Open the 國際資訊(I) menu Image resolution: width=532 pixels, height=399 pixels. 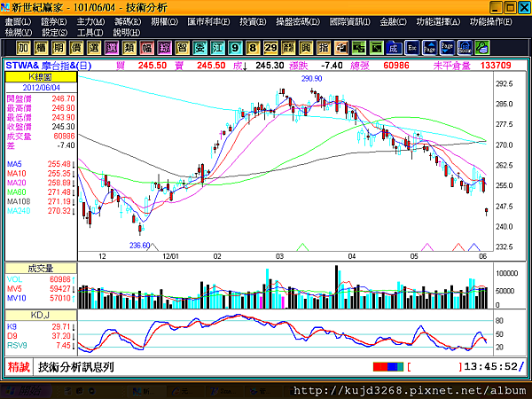coord(350,21)
